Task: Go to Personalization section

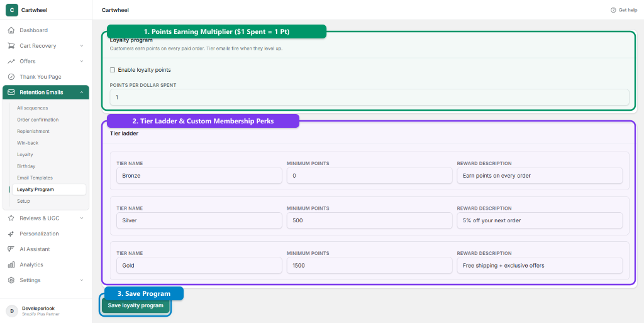Action: pyautogui.click(x=46, y=234)
